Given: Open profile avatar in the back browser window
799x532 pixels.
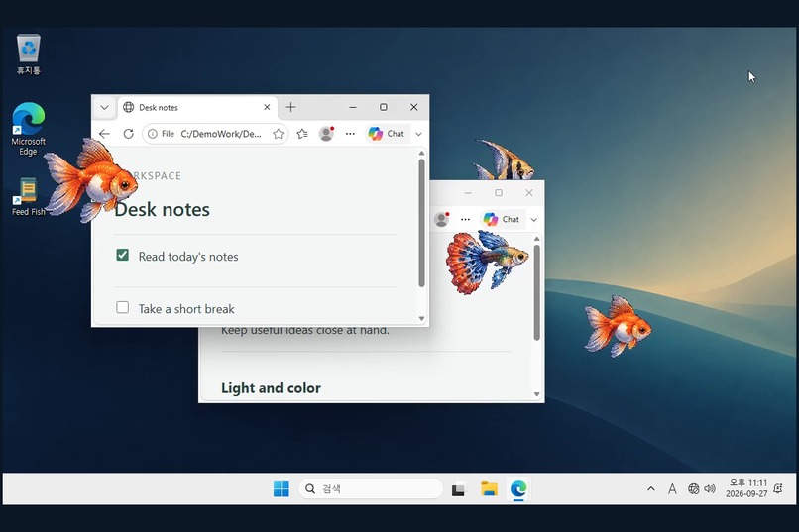Looking at the screenshot, I should [x=442, y=219].
